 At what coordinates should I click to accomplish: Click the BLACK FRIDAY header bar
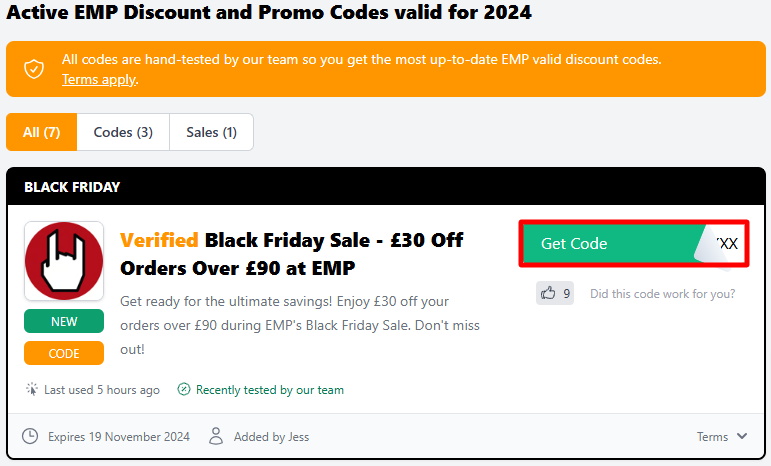click(x=386, y=187)
